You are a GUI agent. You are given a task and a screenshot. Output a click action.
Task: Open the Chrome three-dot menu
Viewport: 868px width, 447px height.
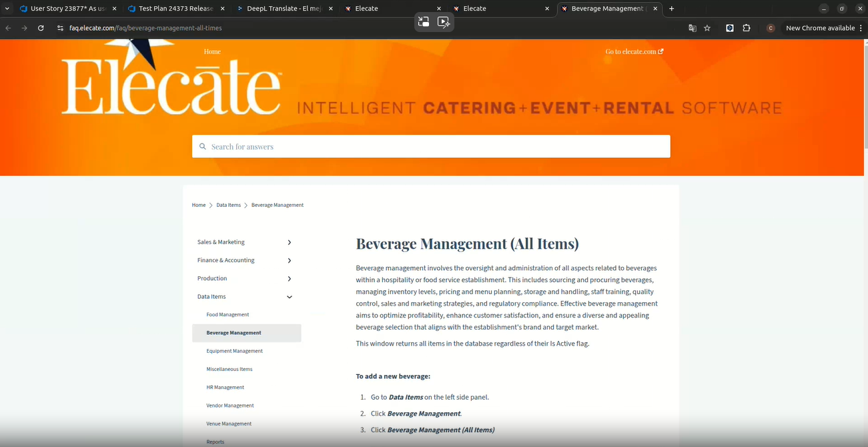(861, 28)
